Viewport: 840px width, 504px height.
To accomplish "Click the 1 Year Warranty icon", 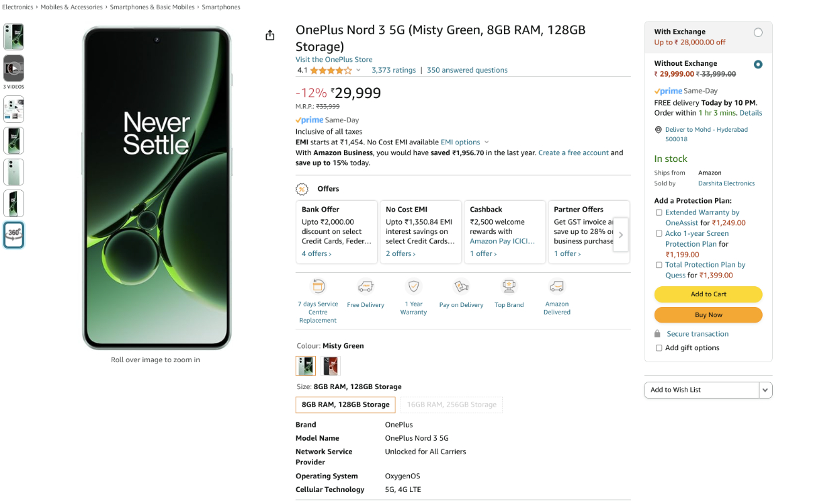I will [x=413, y=286].
